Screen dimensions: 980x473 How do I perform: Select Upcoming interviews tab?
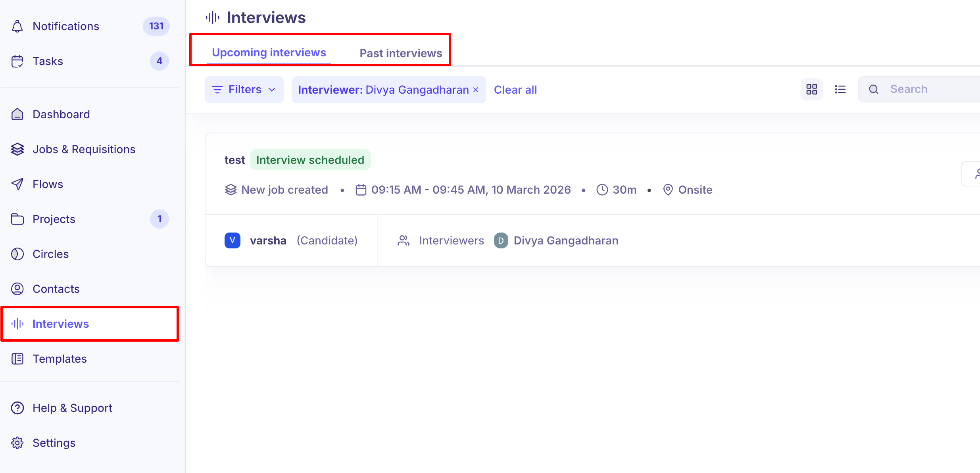click(x=269, y=52)
